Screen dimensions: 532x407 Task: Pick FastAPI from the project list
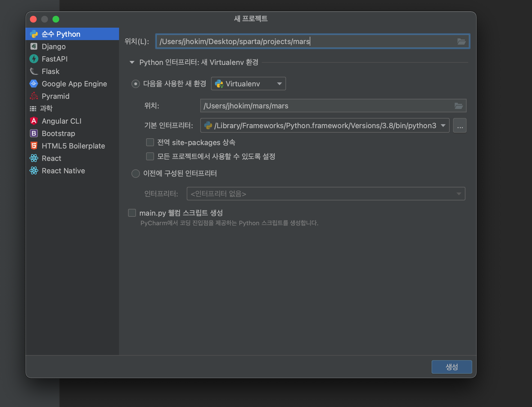72,59
